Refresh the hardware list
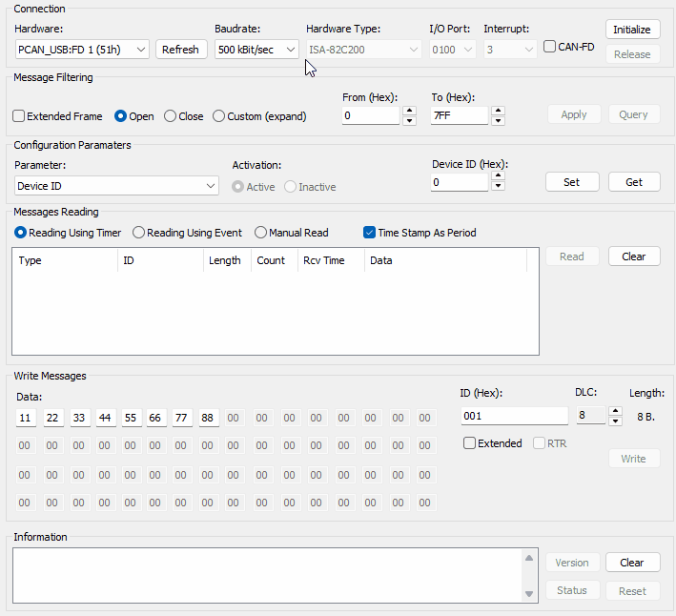676x616 pixels. (181, 50)
